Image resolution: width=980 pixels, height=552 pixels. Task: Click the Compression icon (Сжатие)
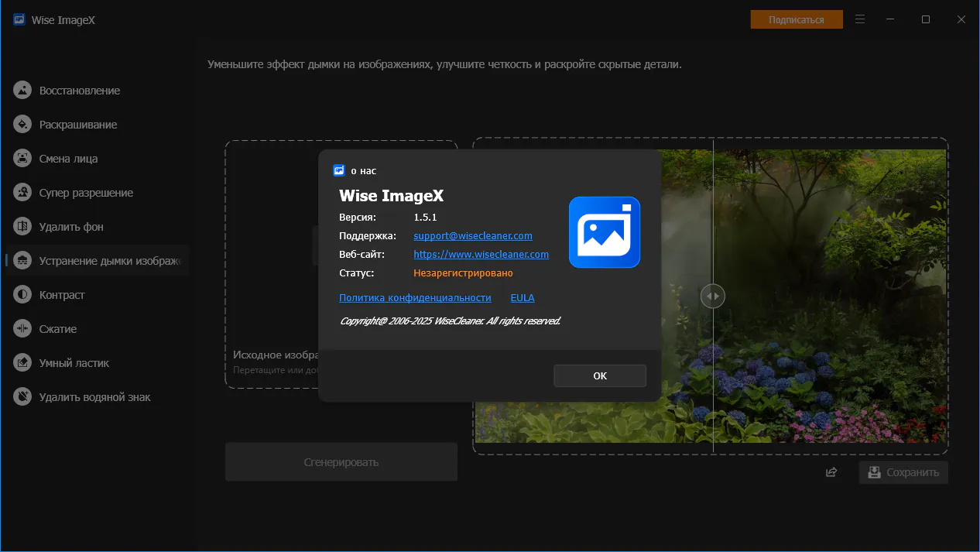coord(22,329)
